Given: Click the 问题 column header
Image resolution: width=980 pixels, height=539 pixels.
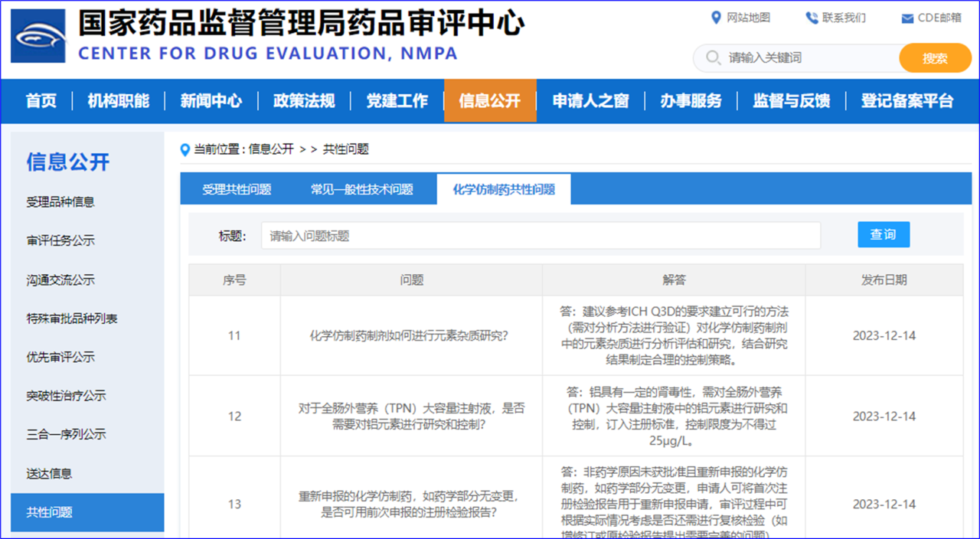Looking at the screenshot, I should click(x=411, y=280).
